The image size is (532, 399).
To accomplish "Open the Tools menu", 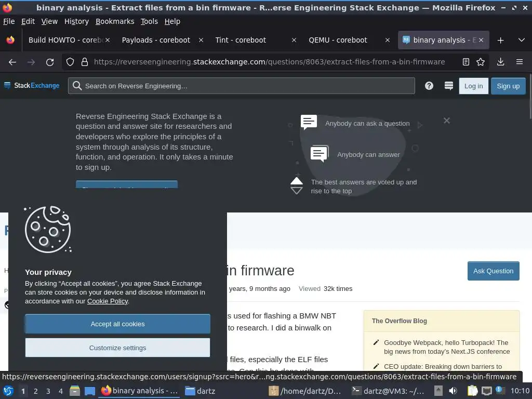I will (x=149, y=21).
